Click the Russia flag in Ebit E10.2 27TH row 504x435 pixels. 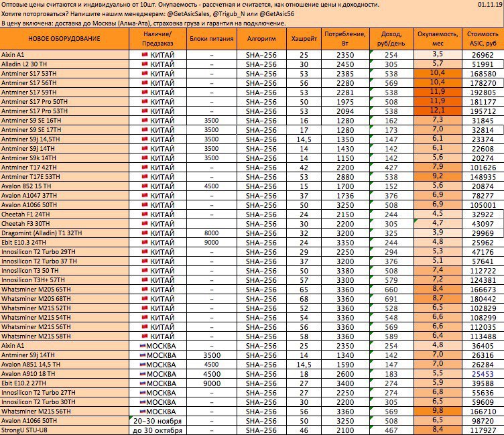coord(142,383)
